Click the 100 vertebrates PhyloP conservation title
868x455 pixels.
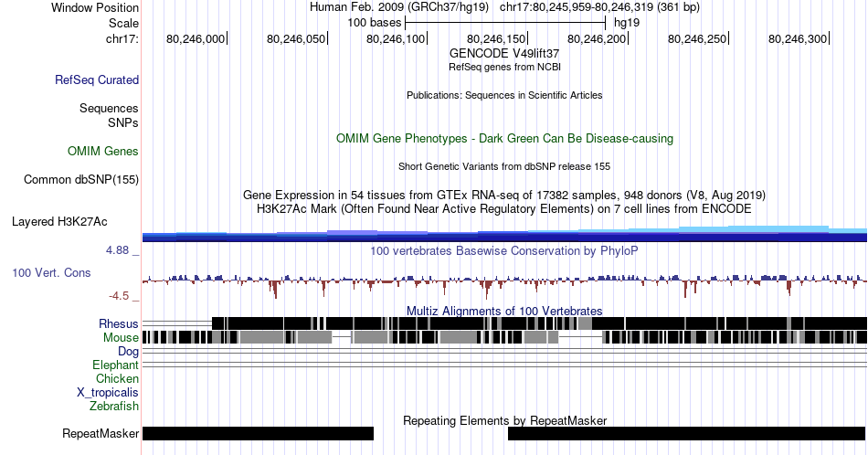pos(504,250)
